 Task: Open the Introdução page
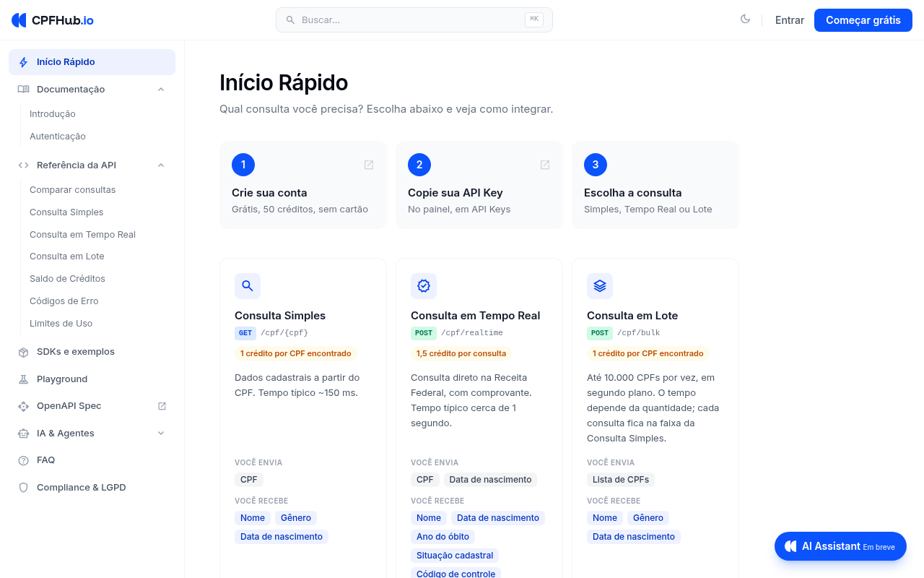tap(53, 114)
